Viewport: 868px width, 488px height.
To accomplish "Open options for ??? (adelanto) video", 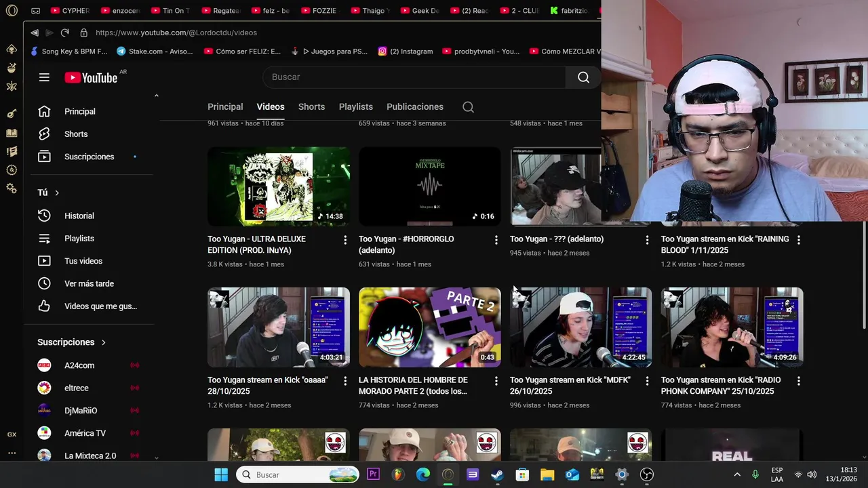I will pos(647,240).
